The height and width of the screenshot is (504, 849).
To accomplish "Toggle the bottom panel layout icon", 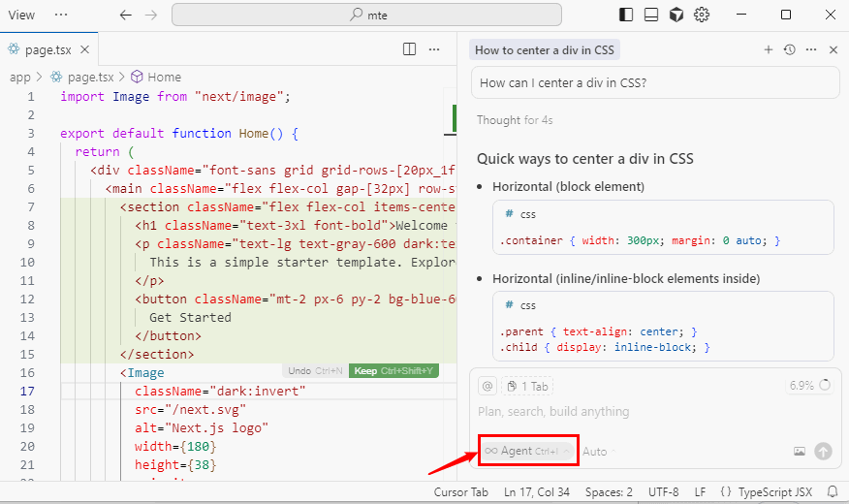I will pyautogui.click(x=651, y=15).
